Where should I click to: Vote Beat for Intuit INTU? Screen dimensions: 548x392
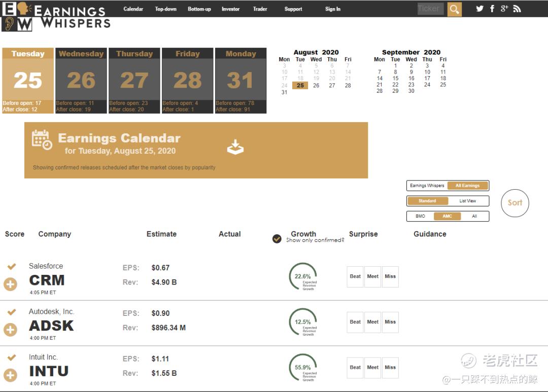coord(355,368)
